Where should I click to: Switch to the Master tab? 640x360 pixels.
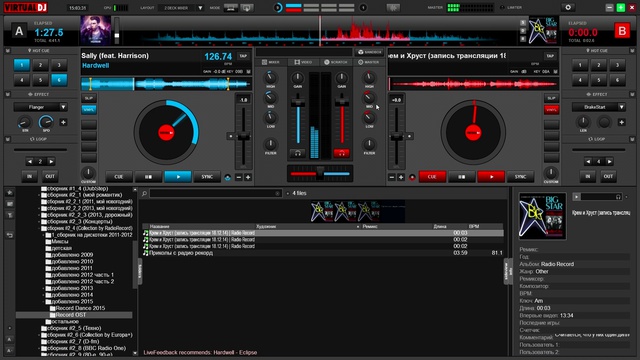point(369,62)
